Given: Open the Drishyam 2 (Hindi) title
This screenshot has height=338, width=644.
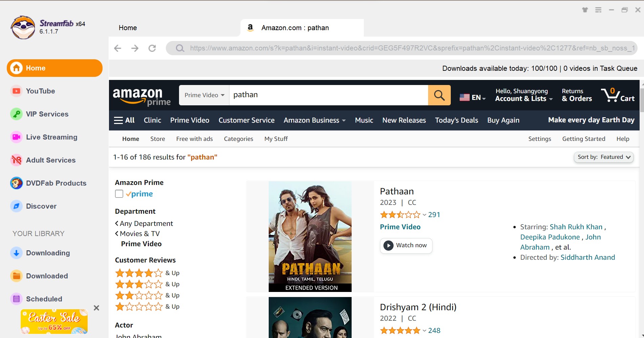Looking at the screenshot, I should (418, 307).
